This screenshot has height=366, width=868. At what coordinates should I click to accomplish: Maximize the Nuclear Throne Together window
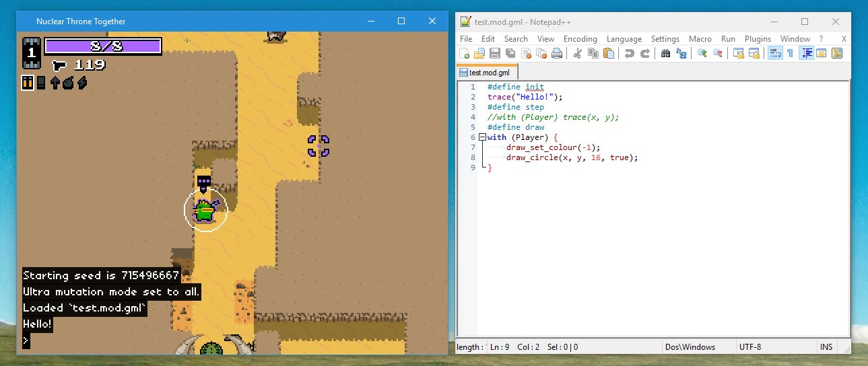pyautogui.click(x=401, y=21)
